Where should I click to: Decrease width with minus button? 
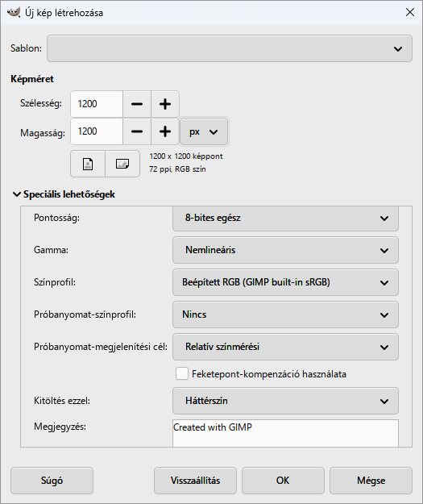point(137,104)
